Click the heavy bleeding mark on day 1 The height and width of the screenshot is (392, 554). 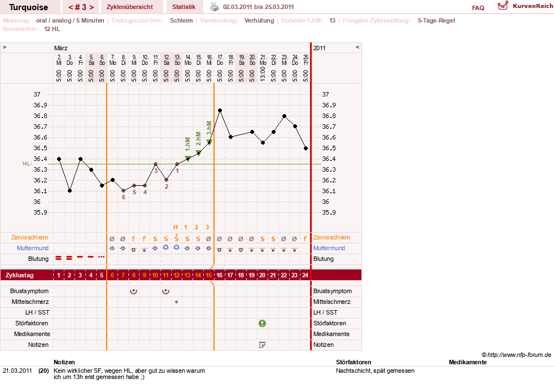click(59, 258)
